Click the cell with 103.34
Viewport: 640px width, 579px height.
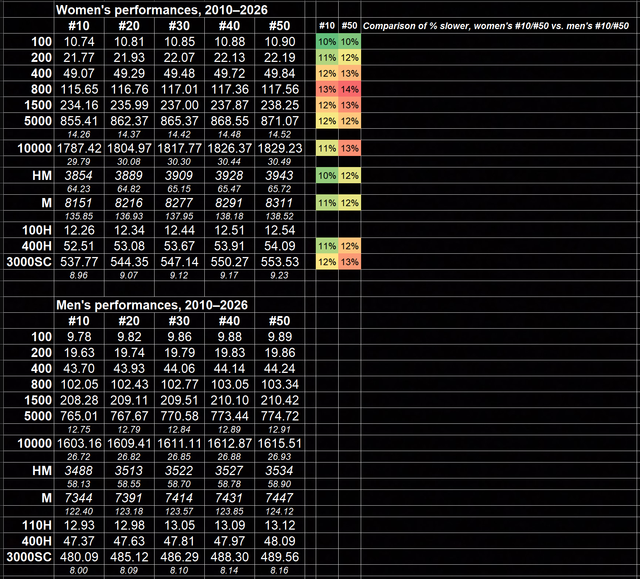click(x=280, y=384)
